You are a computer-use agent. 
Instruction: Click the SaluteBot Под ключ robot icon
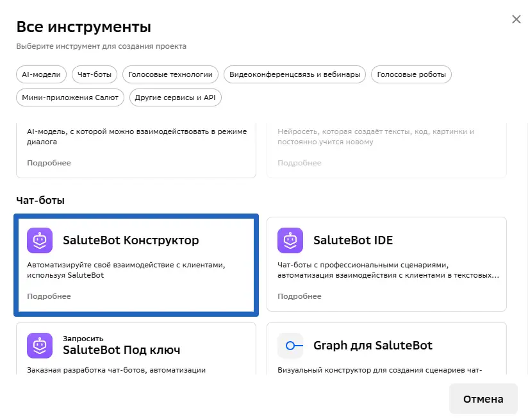40,346
